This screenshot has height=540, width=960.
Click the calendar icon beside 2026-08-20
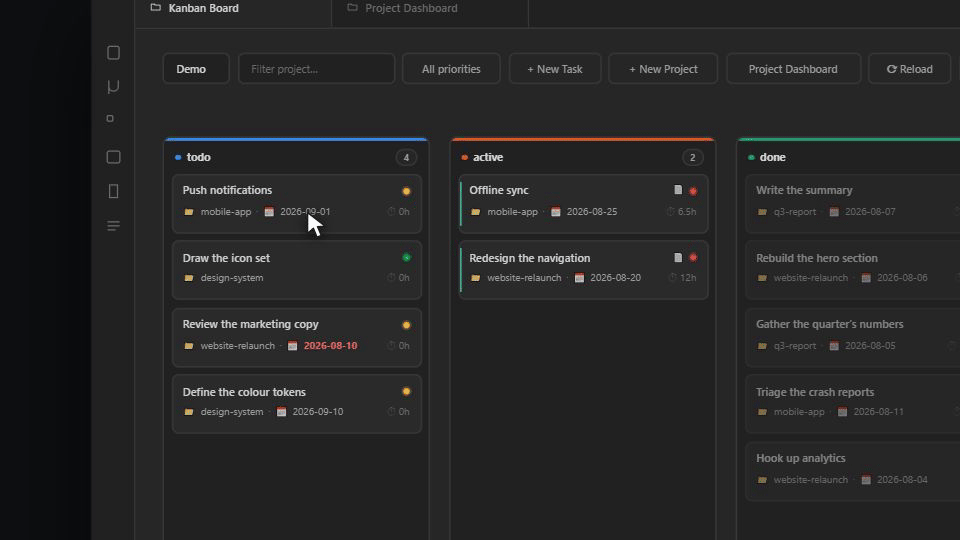pos(579,277)
